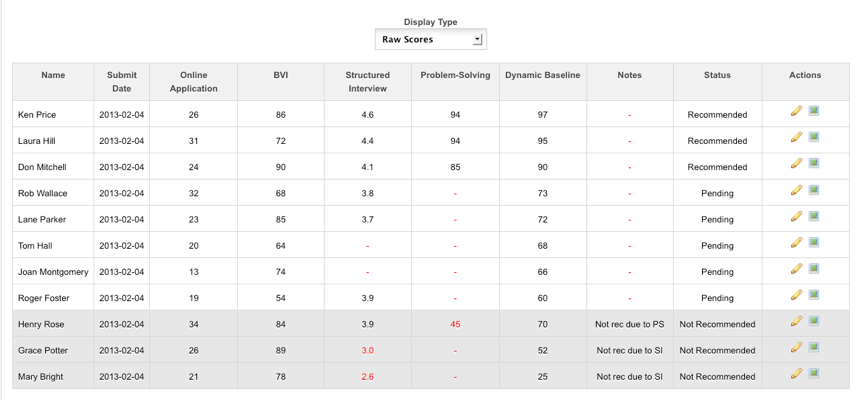Select the pencil icon in Tom Hall's row
Screen dimensions: 860x400
tap(796, 242)
